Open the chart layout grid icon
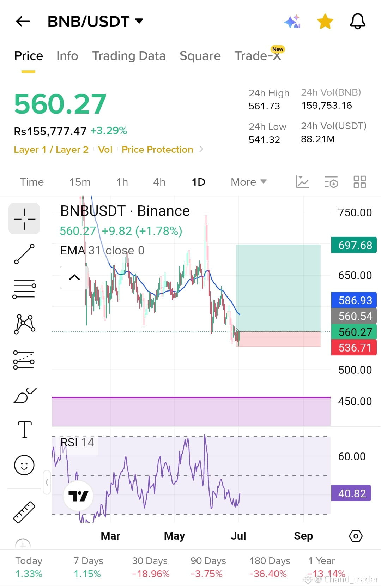Screen dimensions: 381x588 tap(359, 182)
